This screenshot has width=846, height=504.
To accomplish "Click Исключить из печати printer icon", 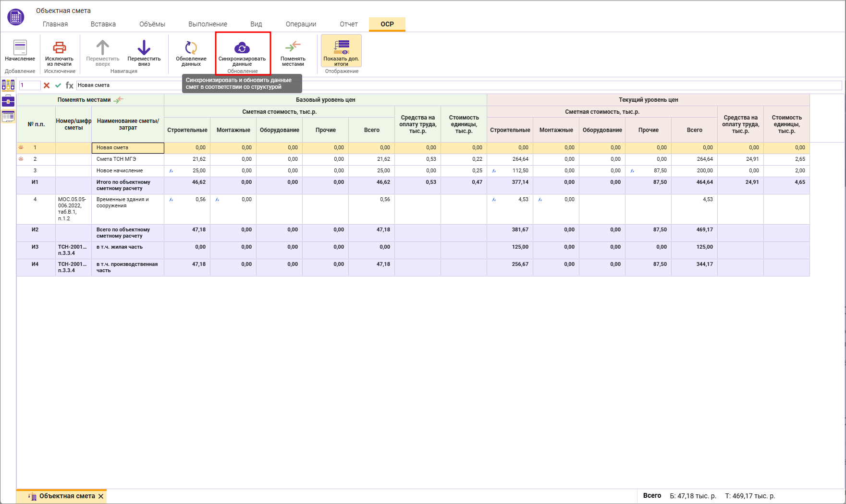I will pos(59,48).
